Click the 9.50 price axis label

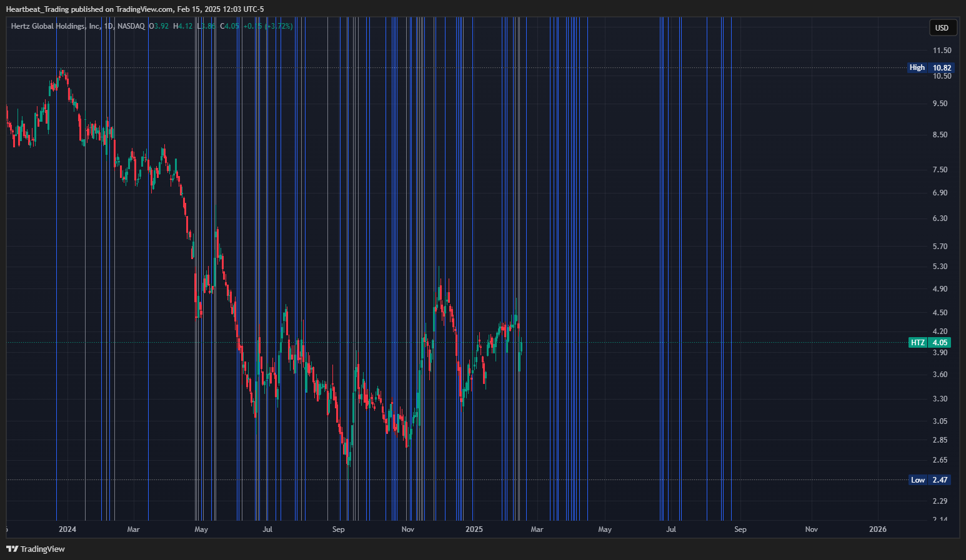(940, 104)
